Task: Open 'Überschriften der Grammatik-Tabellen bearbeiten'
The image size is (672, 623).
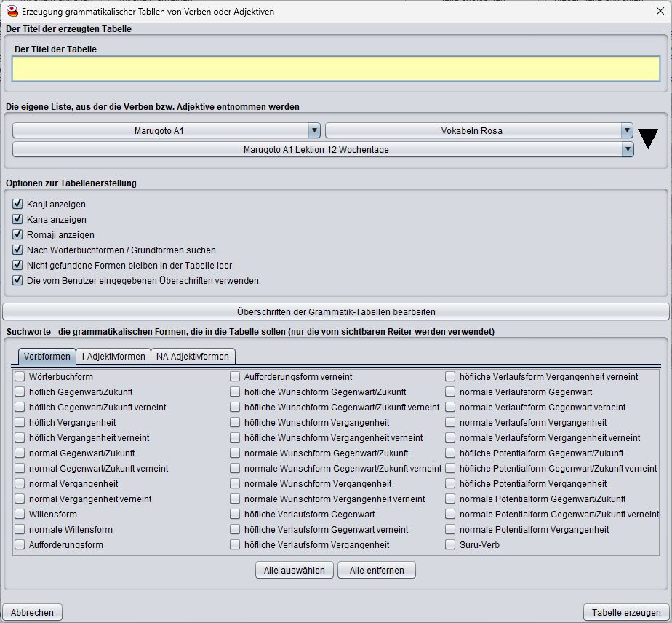Action: (335, 312)
